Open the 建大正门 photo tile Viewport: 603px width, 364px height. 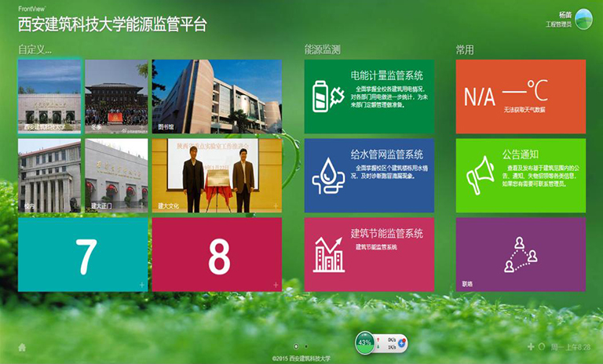[116, 175]
